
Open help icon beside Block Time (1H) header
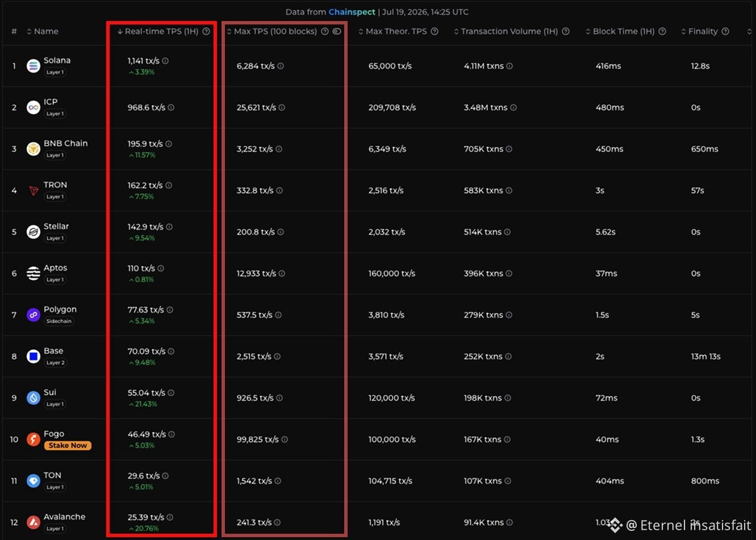(x=662, y=31)
